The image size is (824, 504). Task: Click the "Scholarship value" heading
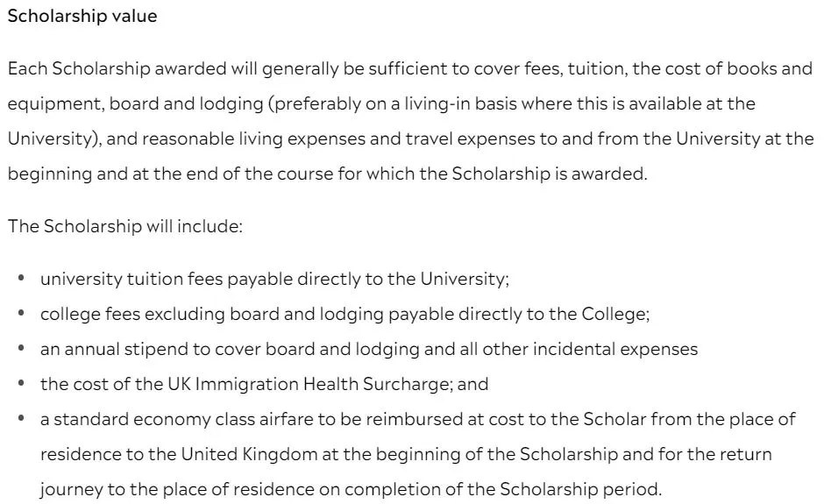tap(82, 16)
